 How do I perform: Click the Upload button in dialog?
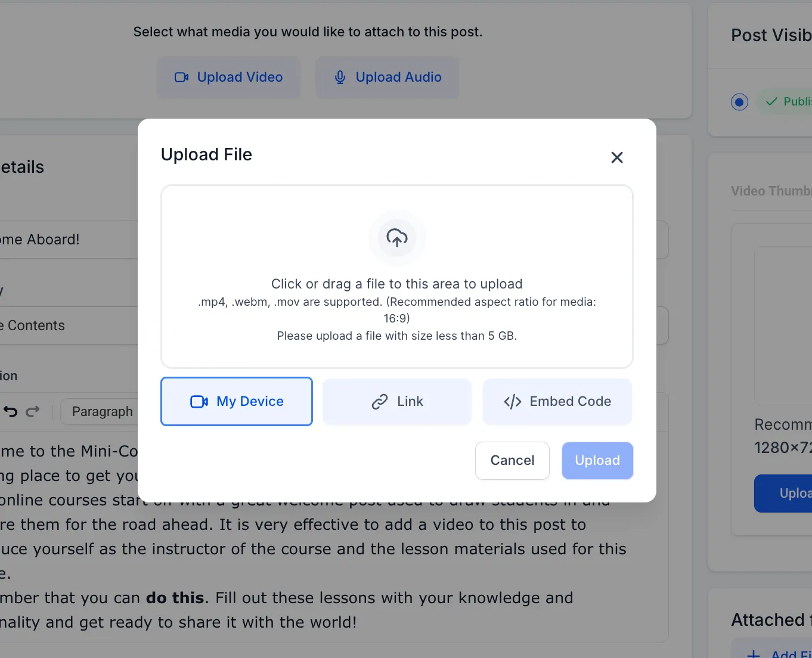coord(597,461)
